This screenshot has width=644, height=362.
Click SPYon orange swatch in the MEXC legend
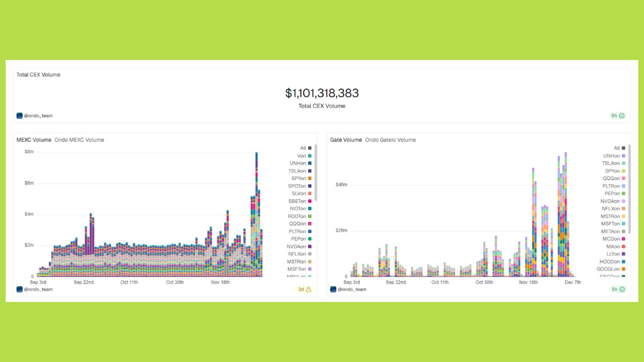(310, 178)
